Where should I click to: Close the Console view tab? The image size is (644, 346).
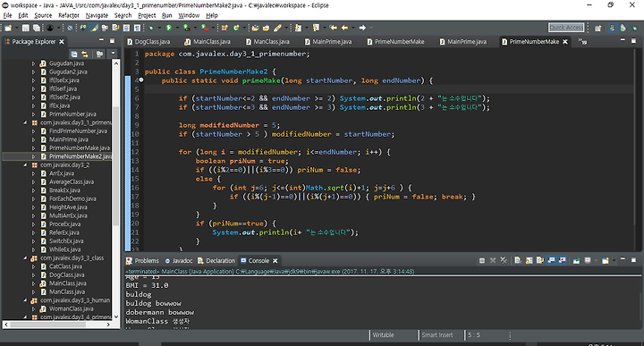(275, 261)
